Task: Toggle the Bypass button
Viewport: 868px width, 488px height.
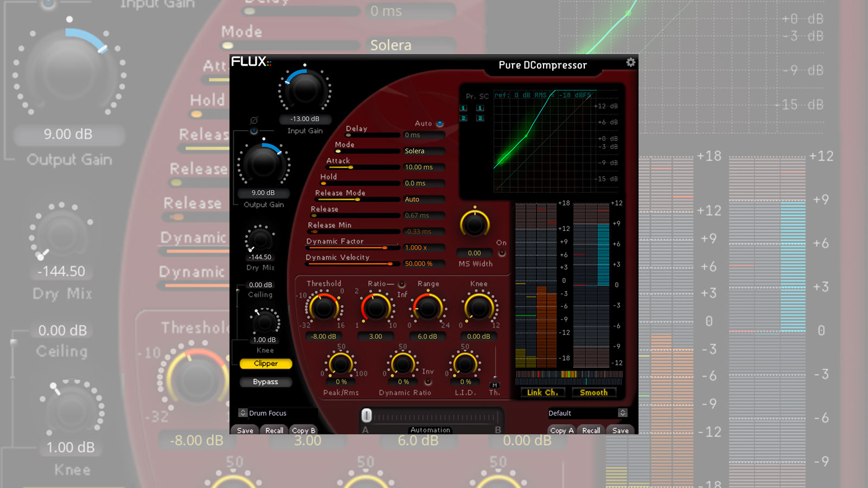Action: pyautogui.click(x=266, y=382)
